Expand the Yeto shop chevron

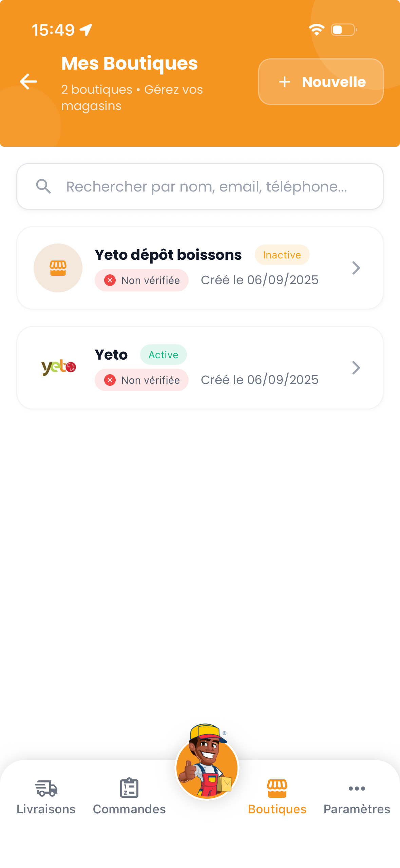pyautogui.click(x=356, y=368)
